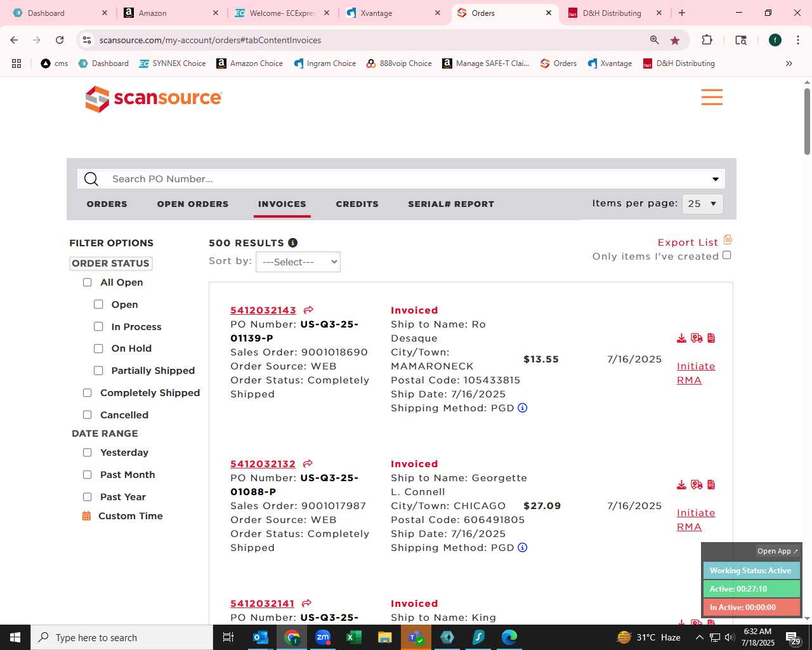Open SERIAL# REPORT tab

point(451,204)
